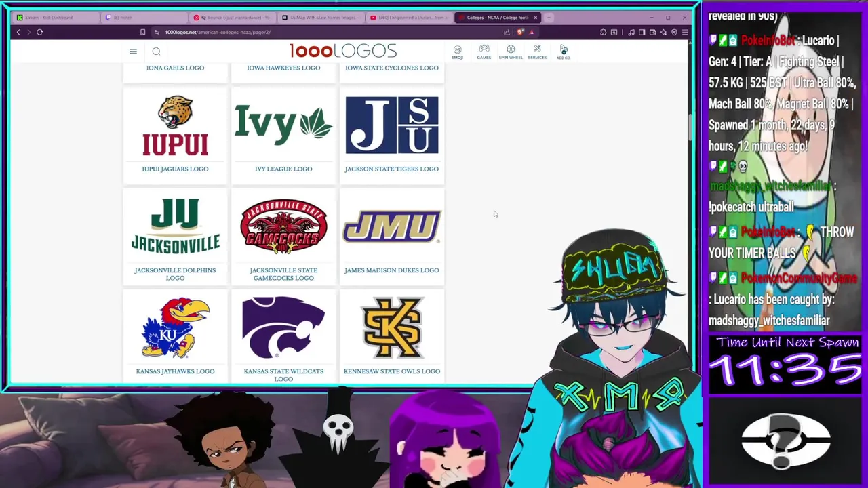Open the Leo AI sparkle icon
868x488 pixels.
tap(663, 32)
